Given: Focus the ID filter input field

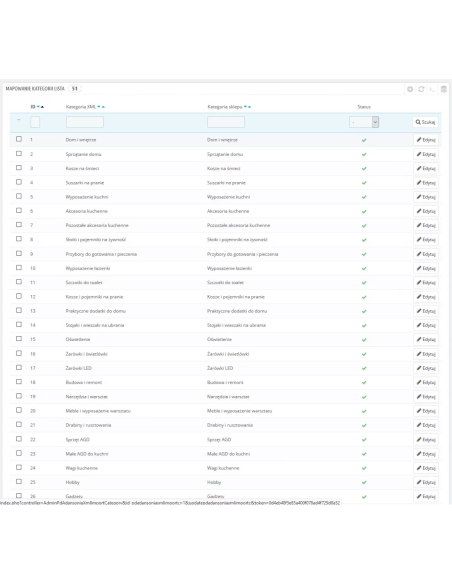Looking at the screenshot, I should [x=35, y=122].
